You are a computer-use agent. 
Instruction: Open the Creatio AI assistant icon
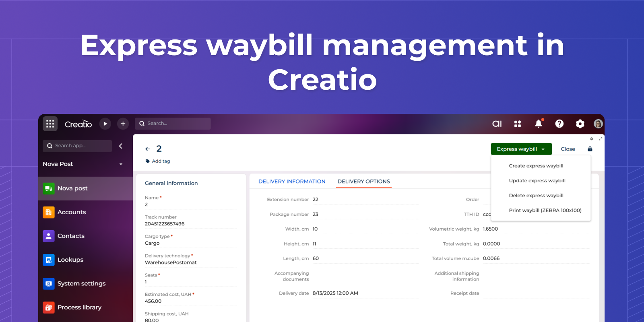pos(497,124)
